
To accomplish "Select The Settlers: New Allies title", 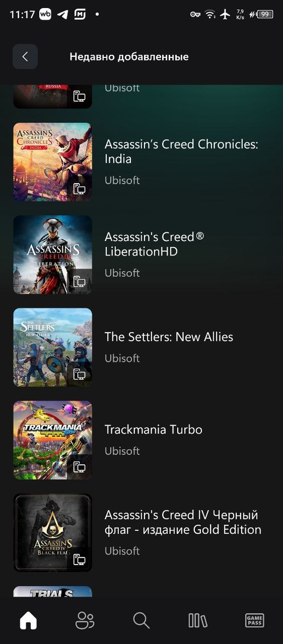I will [x=169, y=337].
